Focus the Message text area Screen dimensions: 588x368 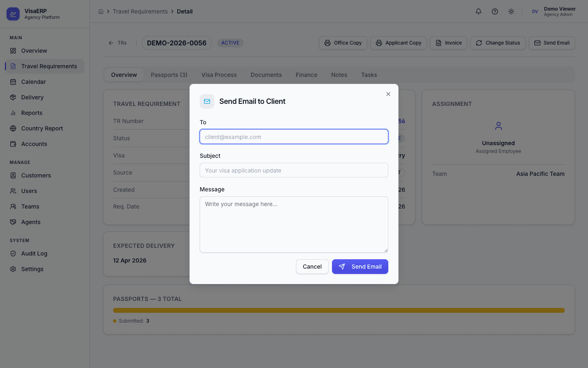click(x=294, y=224)
